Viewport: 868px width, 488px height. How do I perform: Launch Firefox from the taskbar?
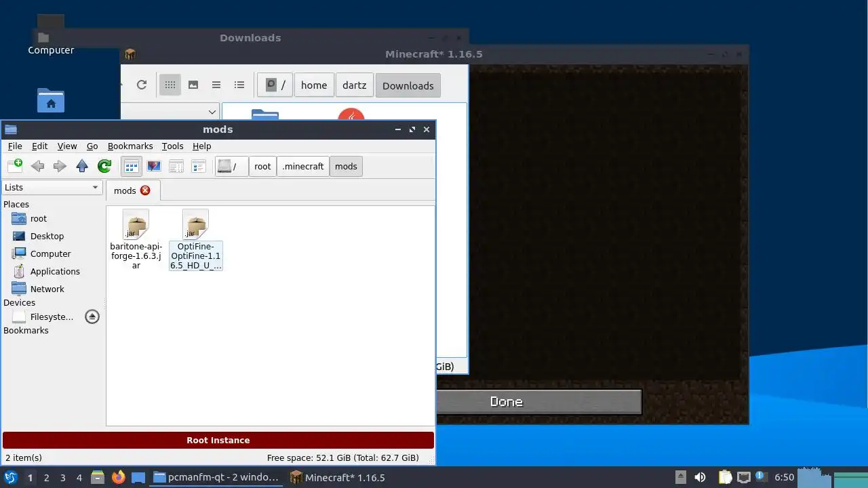pos(118,477)
